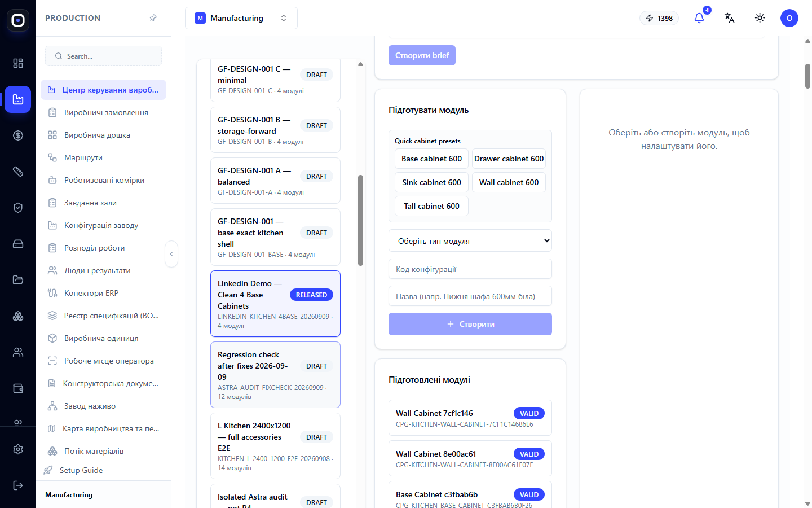Open Виробнича дошка menu item
The height and width of the screenshot is (508, 812).
click(104, 135)
